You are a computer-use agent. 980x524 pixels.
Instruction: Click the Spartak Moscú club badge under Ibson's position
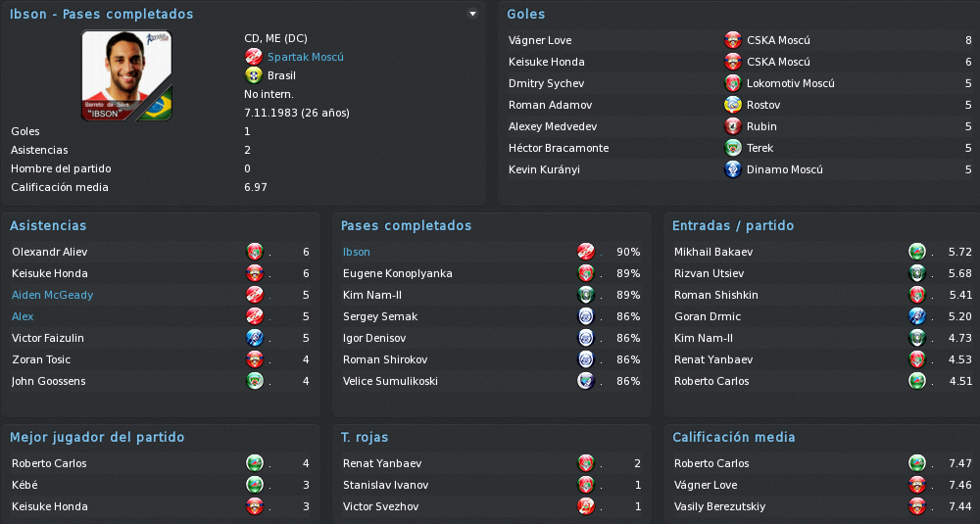[253, 57]
